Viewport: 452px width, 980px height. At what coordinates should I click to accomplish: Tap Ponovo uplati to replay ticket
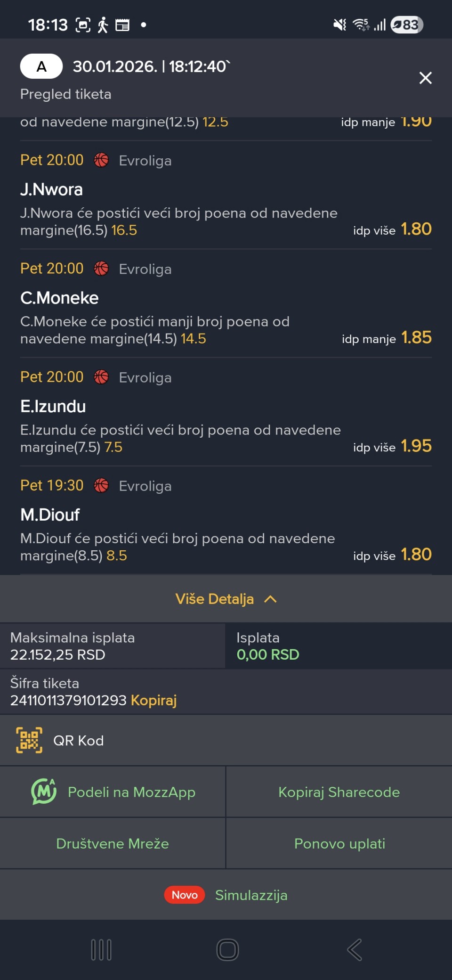pyautogui.click(x=339, y=843)
